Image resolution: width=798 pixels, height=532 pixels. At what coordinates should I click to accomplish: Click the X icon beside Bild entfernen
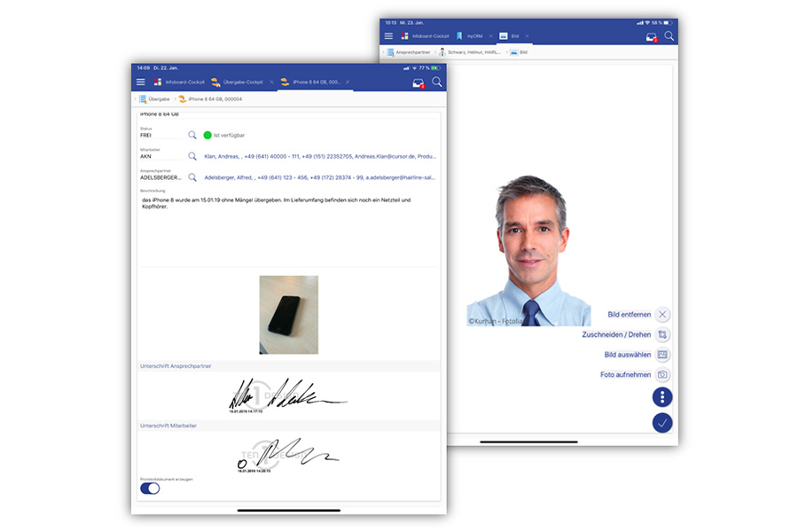662,315
